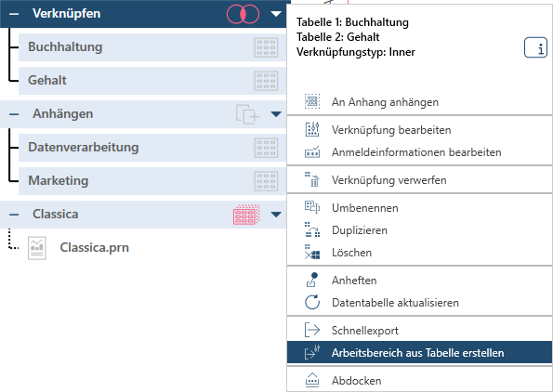Viewport: 553px width, 392px height.
Task: Click the table grid icon beside Gehalt
Action: tap(266, 81)
